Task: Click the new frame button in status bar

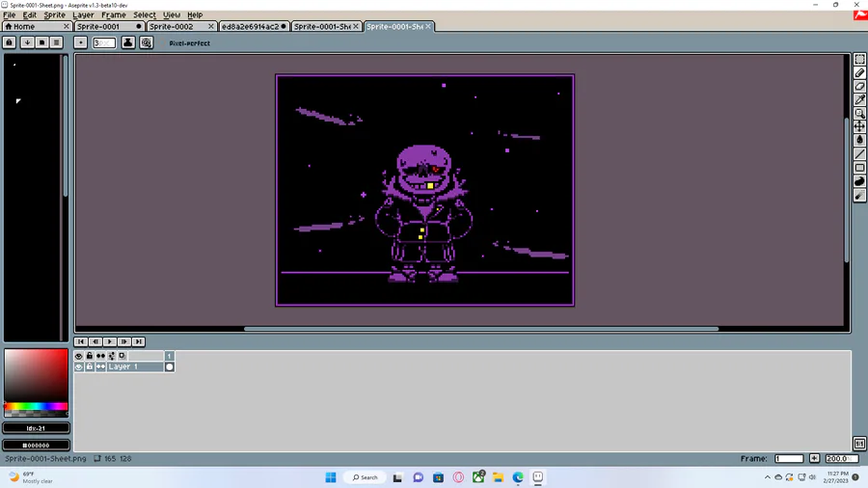Action: pyautogui.click(x=814, y=458)
